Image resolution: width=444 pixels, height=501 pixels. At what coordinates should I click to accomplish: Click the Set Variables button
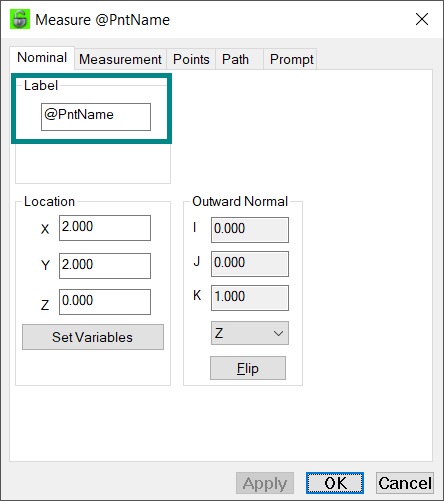coord(93,337)
